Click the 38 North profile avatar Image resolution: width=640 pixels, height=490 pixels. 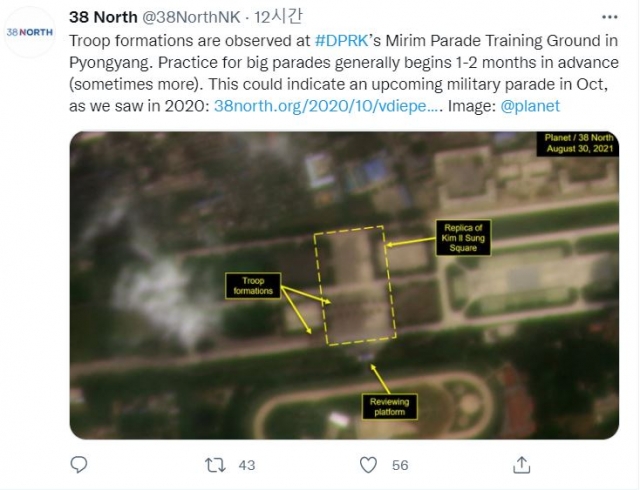pyautogui.click(x=29, y=32)
